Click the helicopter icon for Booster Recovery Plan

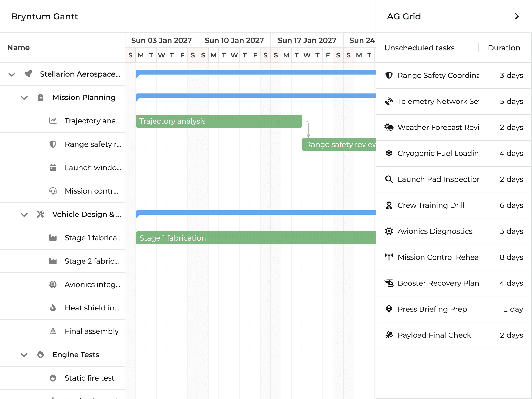pos(389,283)
